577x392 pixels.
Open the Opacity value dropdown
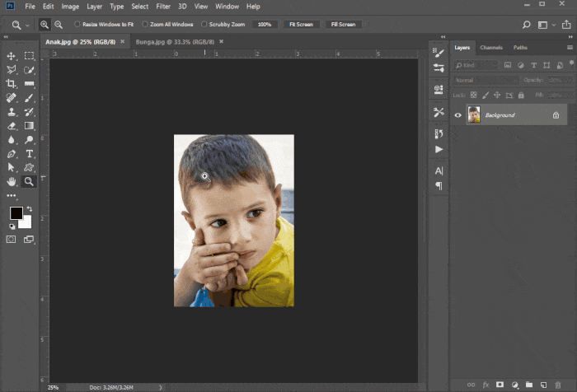click(561, 80)
